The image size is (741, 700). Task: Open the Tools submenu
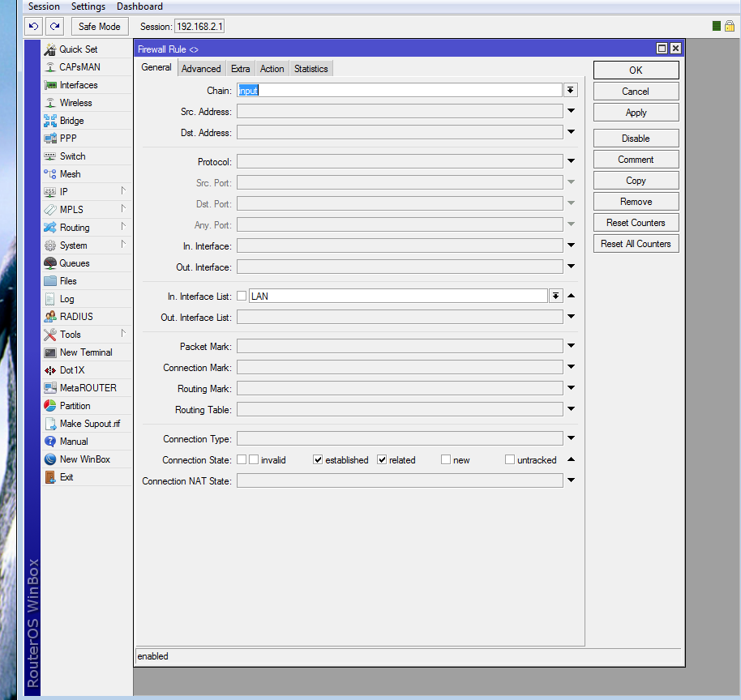tap(86, 335)
